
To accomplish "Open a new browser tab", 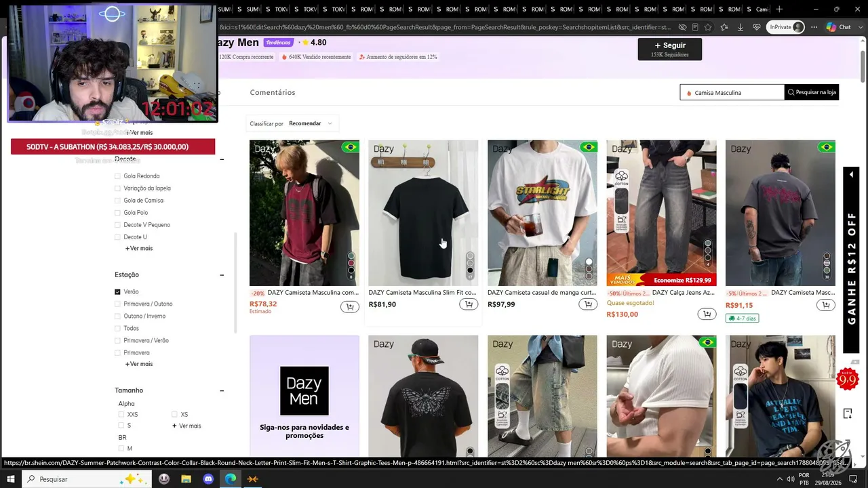I will [x=779, y=9].
